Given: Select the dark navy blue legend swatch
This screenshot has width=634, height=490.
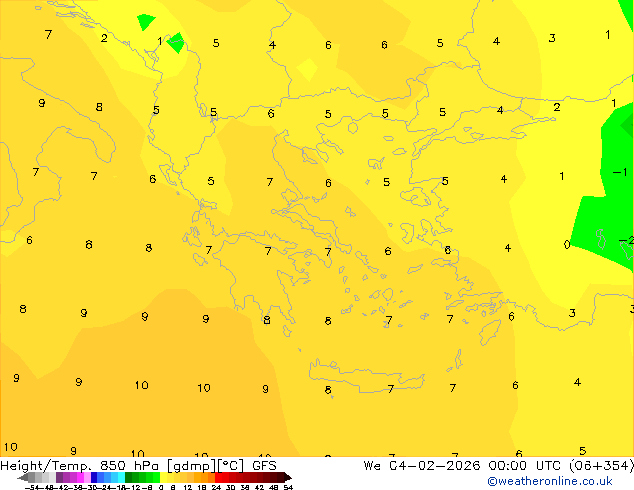Looking at the screenshot, I should [x=94, y=477].
